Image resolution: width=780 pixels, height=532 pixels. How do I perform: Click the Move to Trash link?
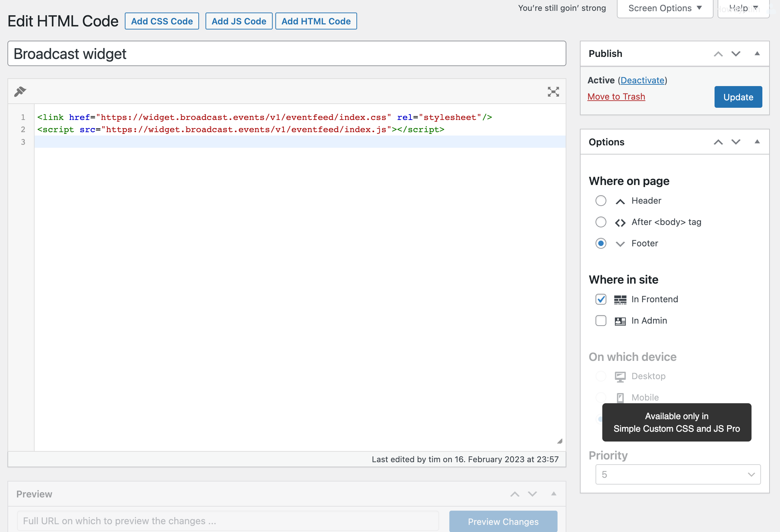pos(616,97)
